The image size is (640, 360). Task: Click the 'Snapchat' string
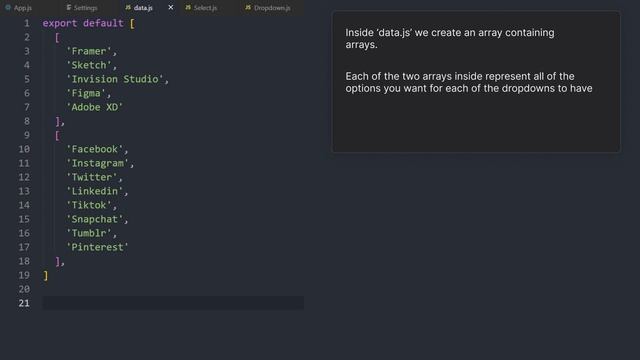pyautogui.click(x=95, y=219)
